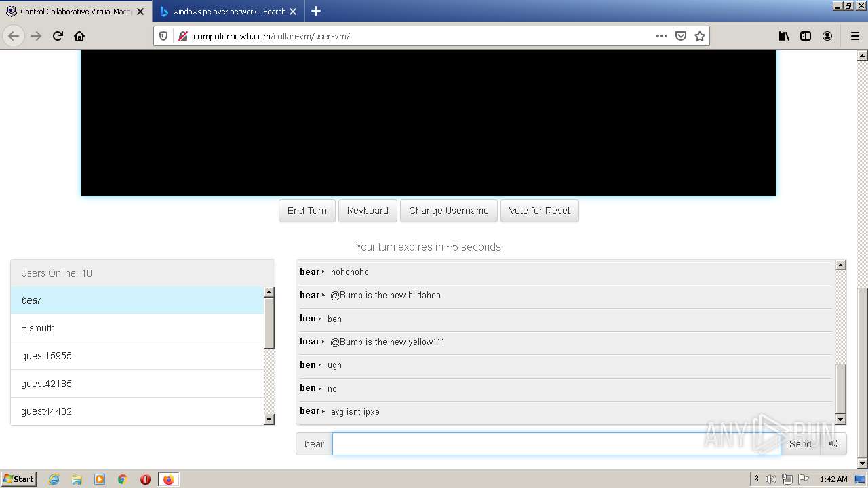Open the Windows Start menu
The image size is (868, 488).
(x=18, y=479)
